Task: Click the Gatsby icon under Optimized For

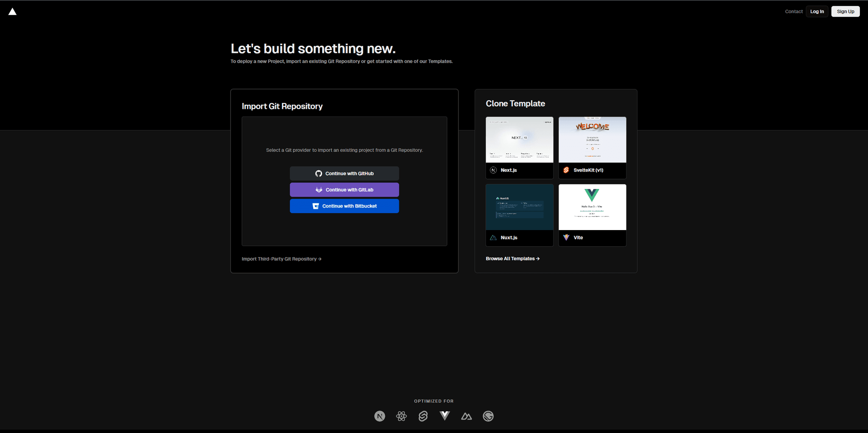Action: [488, 416]
